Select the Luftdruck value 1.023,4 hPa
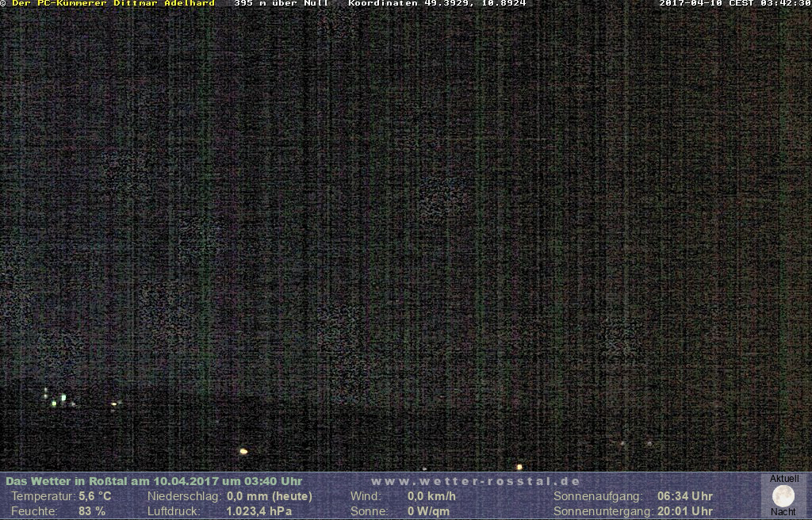 coord(259,511)
